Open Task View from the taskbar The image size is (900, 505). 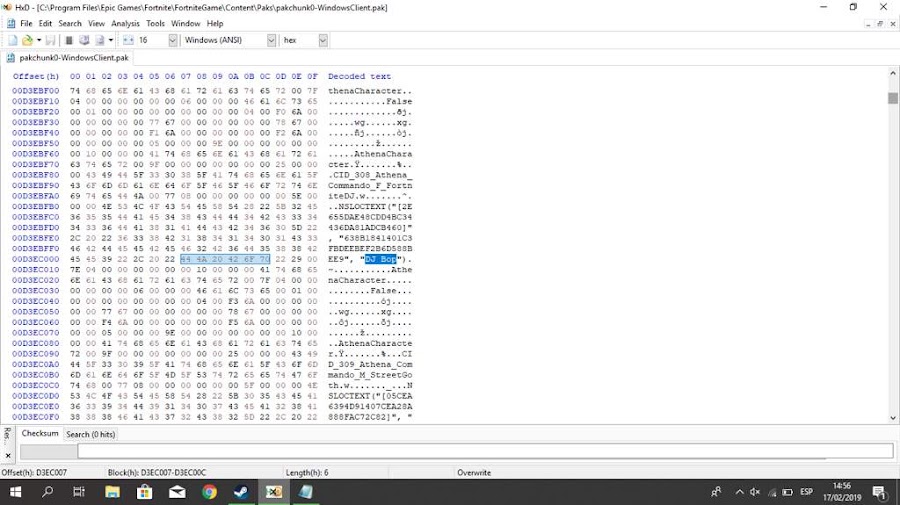[x=79, y=492]
